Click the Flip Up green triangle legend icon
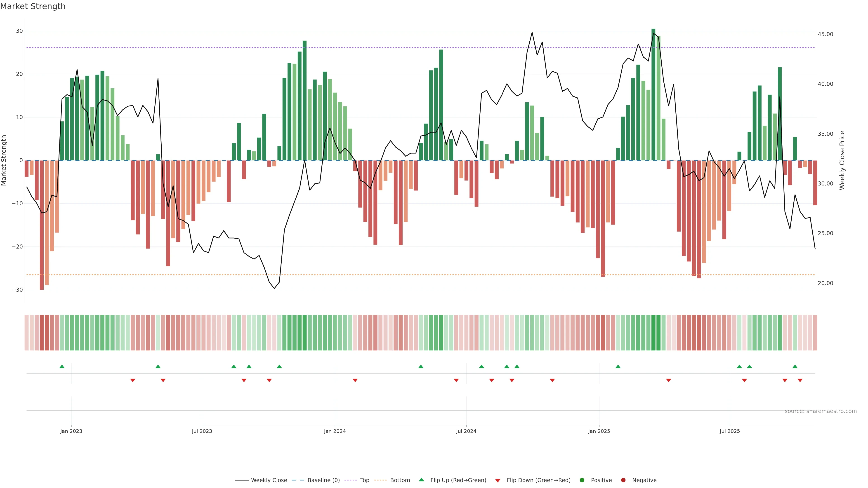 pos(421,480)
